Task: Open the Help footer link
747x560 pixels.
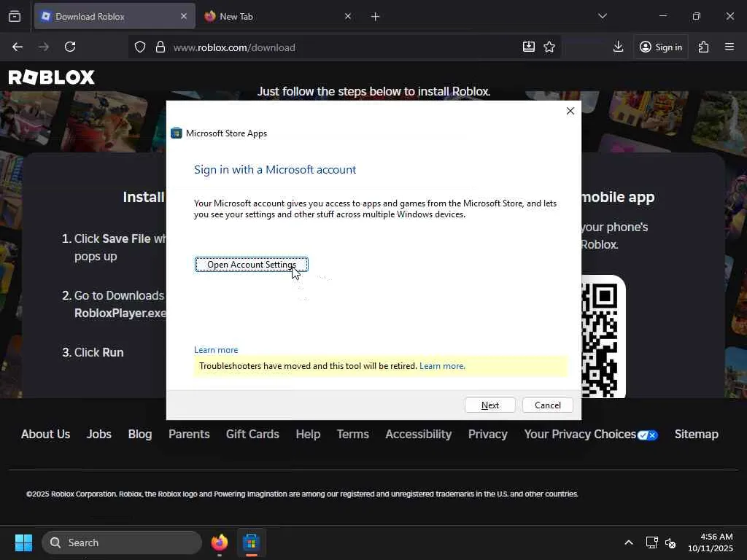Action: point(308,435)
